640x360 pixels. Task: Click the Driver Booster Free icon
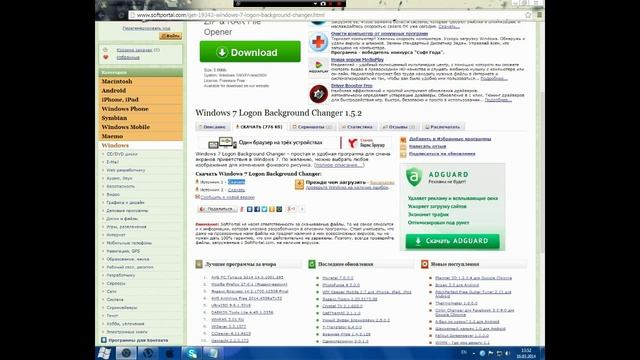tap(318, 94)
